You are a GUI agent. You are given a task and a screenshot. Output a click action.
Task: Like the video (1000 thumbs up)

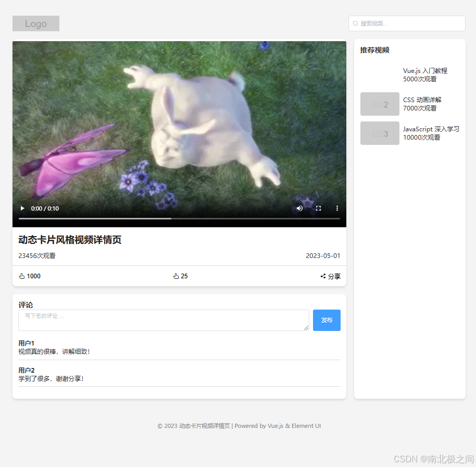(x=30, y=276)
